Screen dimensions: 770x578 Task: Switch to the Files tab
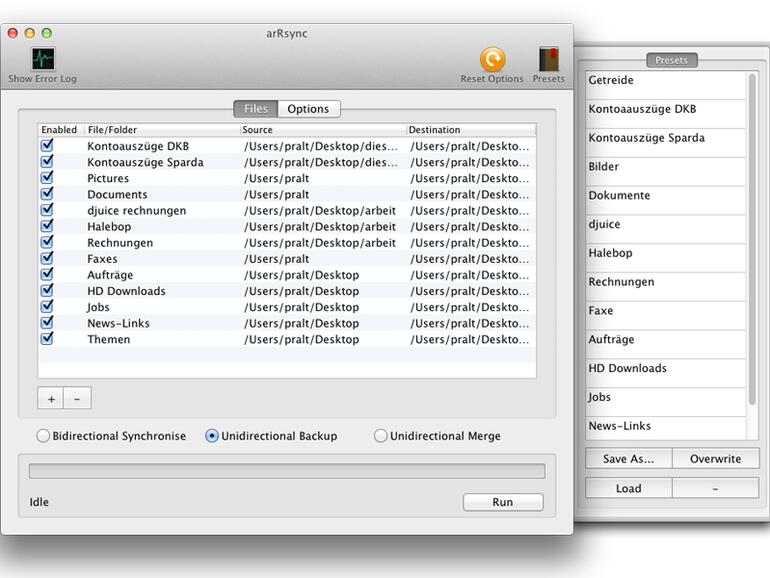pyautogui.click(x=256, y=109)
